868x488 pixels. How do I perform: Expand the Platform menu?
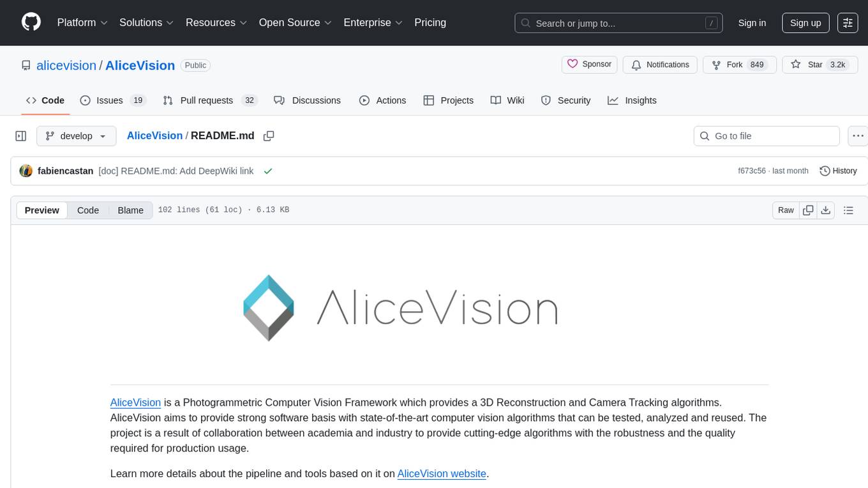click(x=82, y=22)
